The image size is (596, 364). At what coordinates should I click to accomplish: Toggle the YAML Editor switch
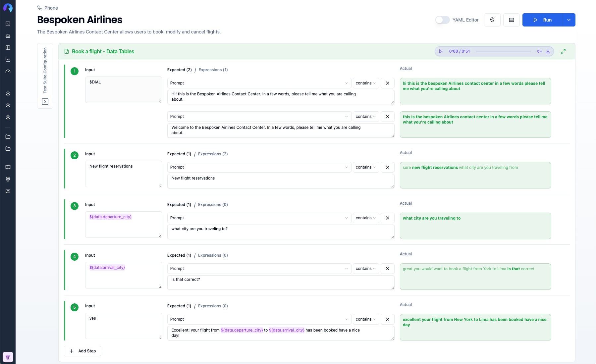pyautogui.click(x=442, y=20)
